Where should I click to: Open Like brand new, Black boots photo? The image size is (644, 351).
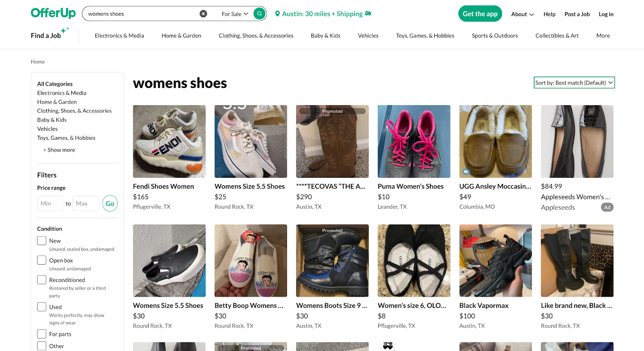pos(577,261)
